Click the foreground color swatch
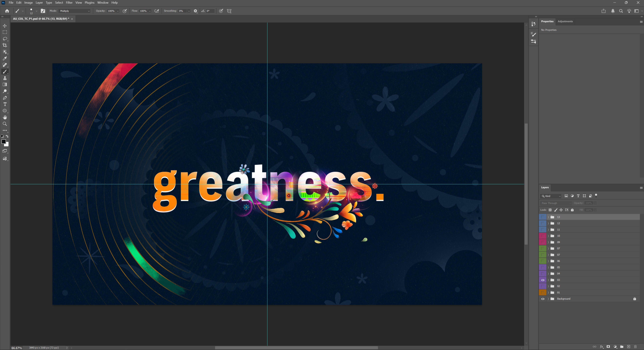 click(x=4, y=142)
